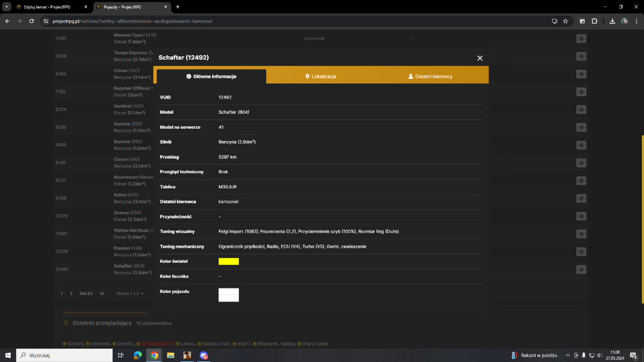
Task: Show details for vehicle 3838 eye icon
Action: [x=581, y=56]
